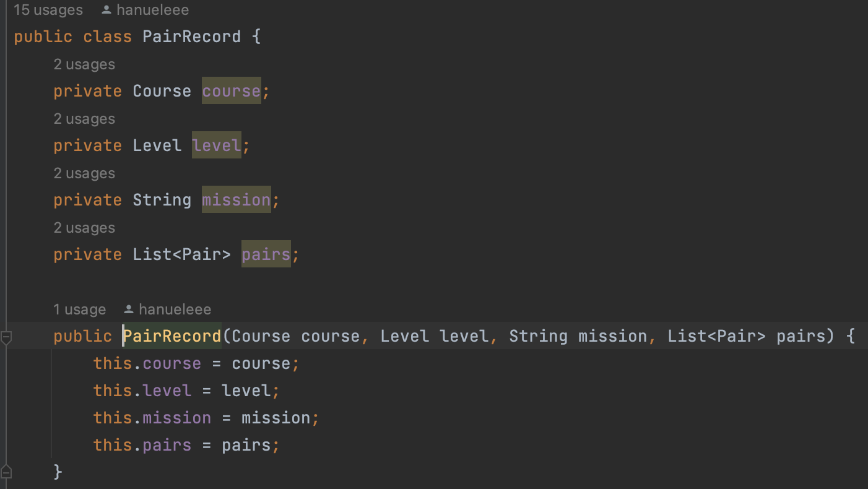
Task: Click the author person icon above the class declaration
Action: tap(106, 10)
